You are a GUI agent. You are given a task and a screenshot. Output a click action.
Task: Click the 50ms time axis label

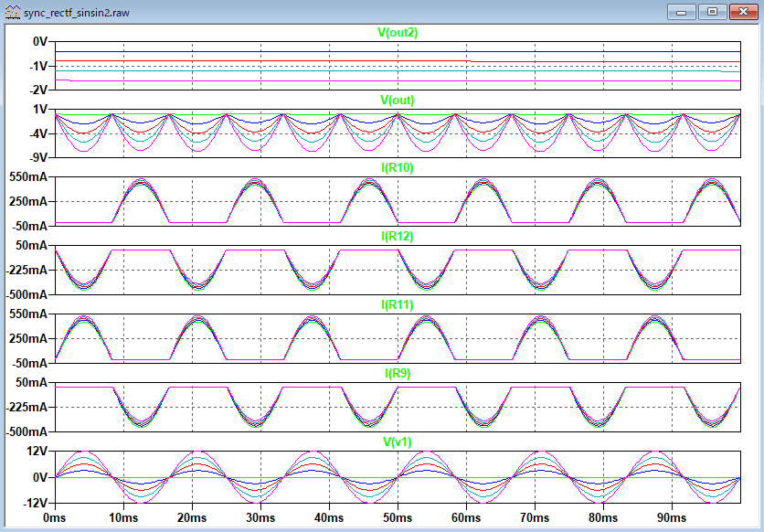point(398,516)
